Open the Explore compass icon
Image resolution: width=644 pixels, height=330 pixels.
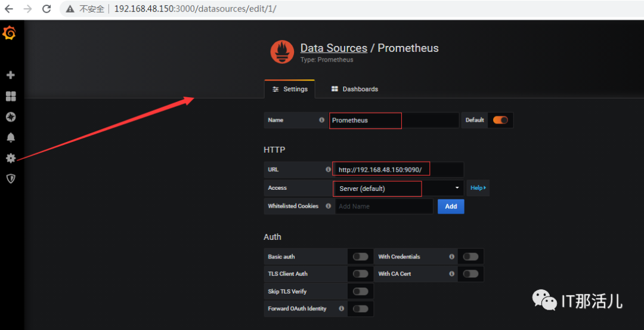[11, 117]
